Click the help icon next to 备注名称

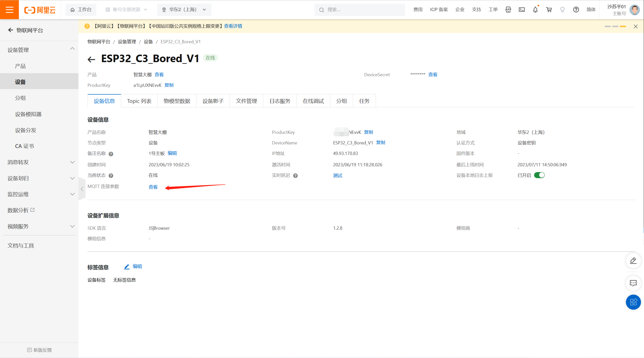pyautogui.click(x=111, y=154)
